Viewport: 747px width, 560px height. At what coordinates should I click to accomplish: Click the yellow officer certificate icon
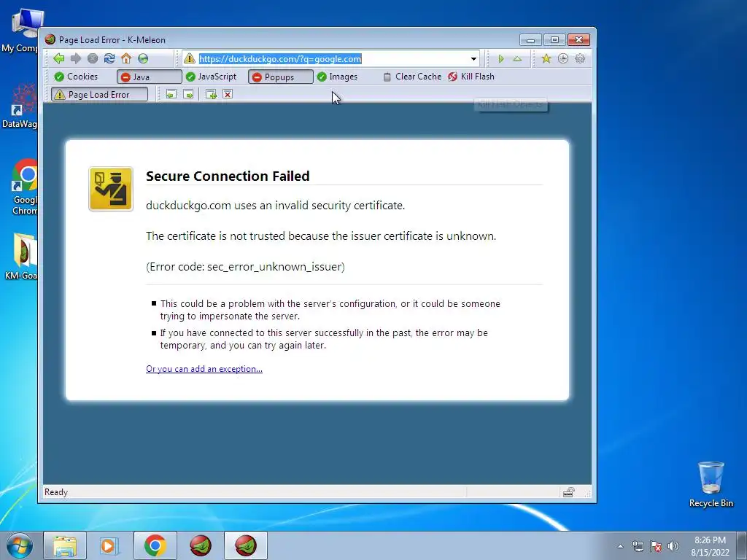coord(111,189)
